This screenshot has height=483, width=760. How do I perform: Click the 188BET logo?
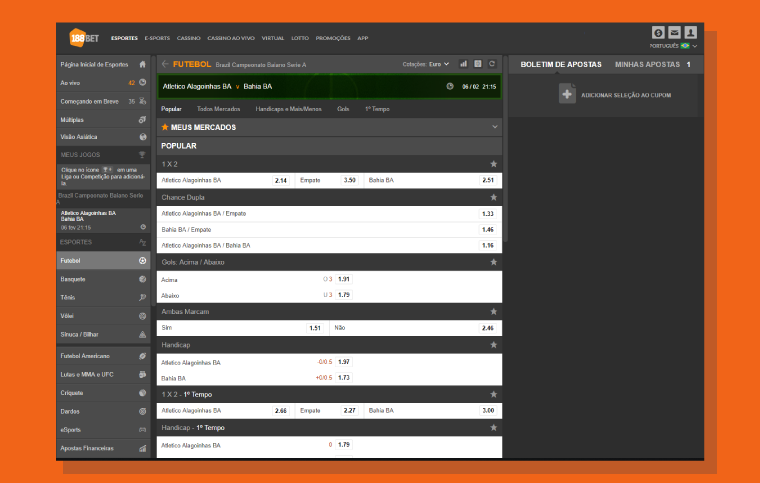pos(84,38)
